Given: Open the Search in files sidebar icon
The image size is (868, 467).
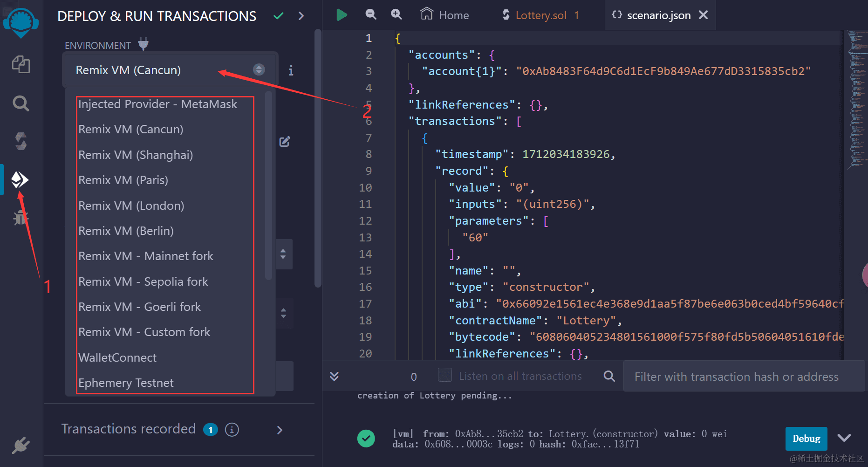Looking at the screenshot, I should 21,103.
